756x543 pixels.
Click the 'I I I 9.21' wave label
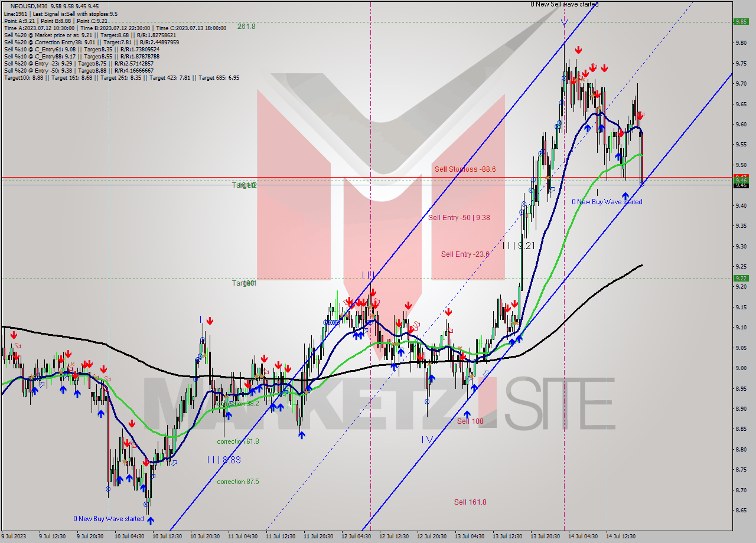point(519,246)
